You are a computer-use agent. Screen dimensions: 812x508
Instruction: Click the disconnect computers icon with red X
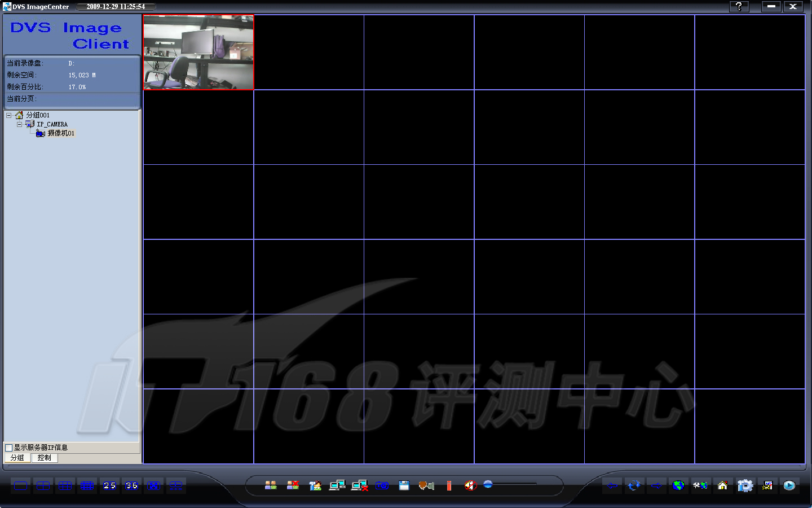pyautogui.click(x=359, y=485)
